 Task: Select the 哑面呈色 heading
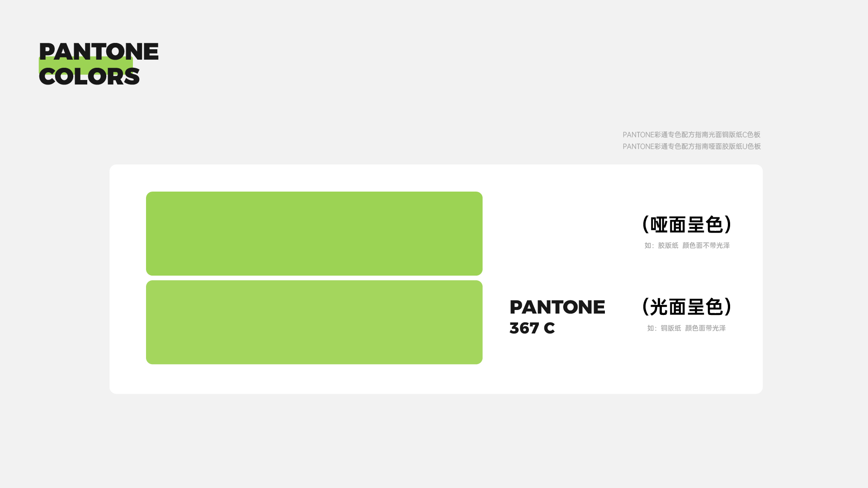687,225
